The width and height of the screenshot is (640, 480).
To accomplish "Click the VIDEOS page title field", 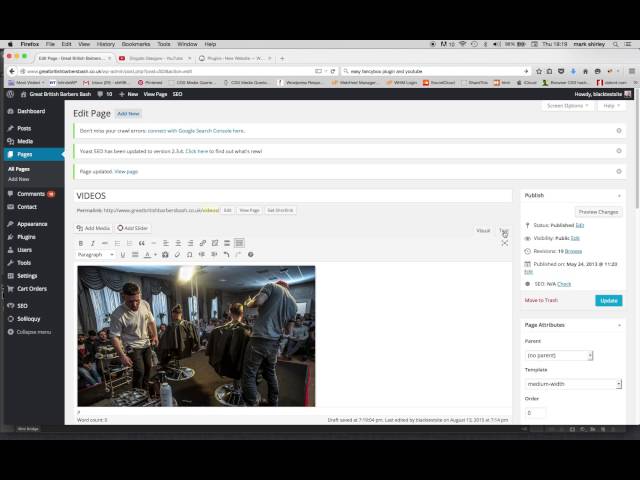I will click(290, 196).
